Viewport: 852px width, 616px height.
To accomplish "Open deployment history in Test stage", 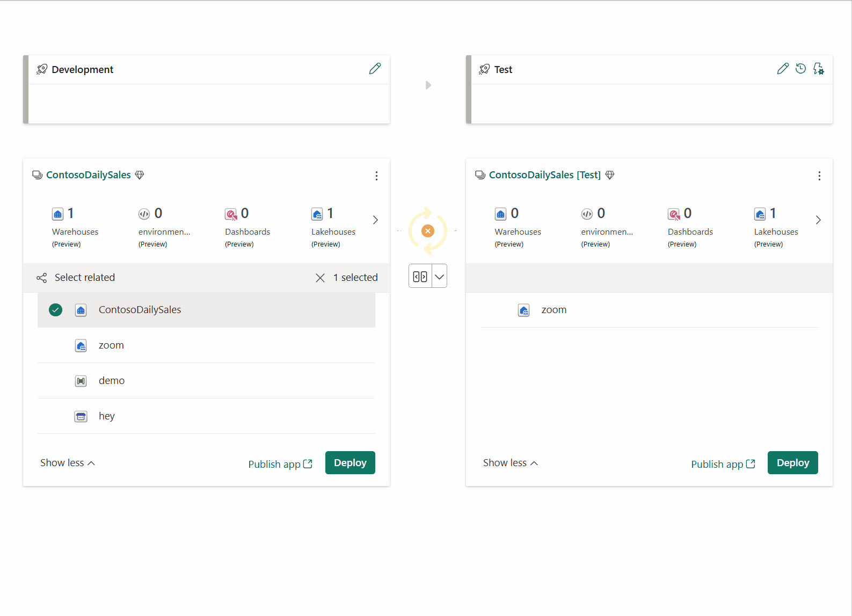I will tap(800, 69).
